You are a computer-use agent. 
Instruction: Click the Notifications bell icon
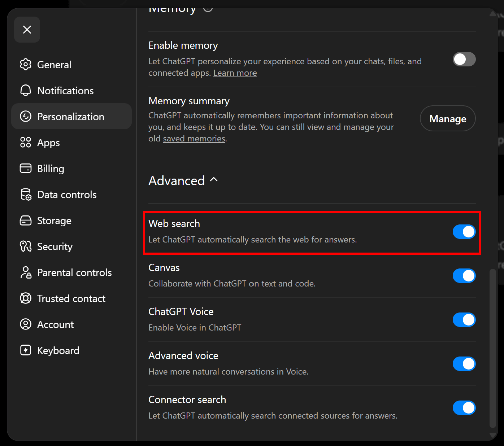click(x=26, y=90)
